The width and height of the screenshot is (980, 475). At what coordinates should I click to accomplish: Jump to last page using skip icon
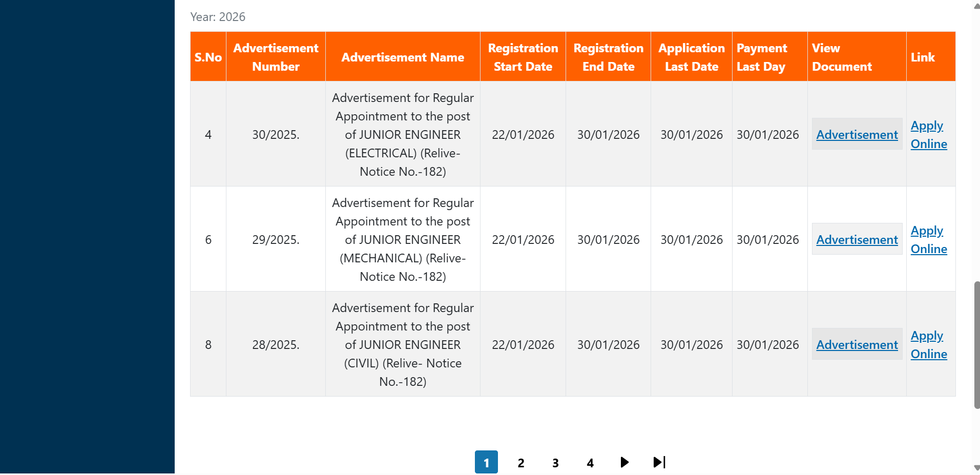point(659,462)
